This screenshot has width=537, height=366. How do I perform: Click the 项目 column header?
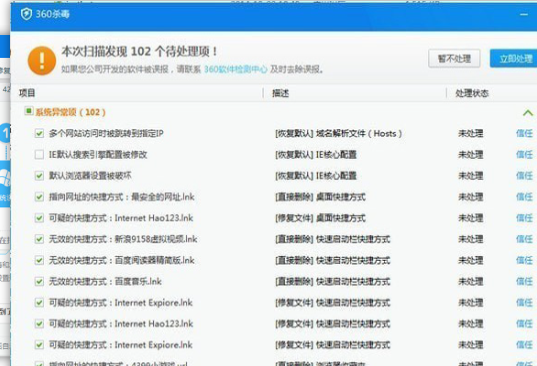coord(27,93)
